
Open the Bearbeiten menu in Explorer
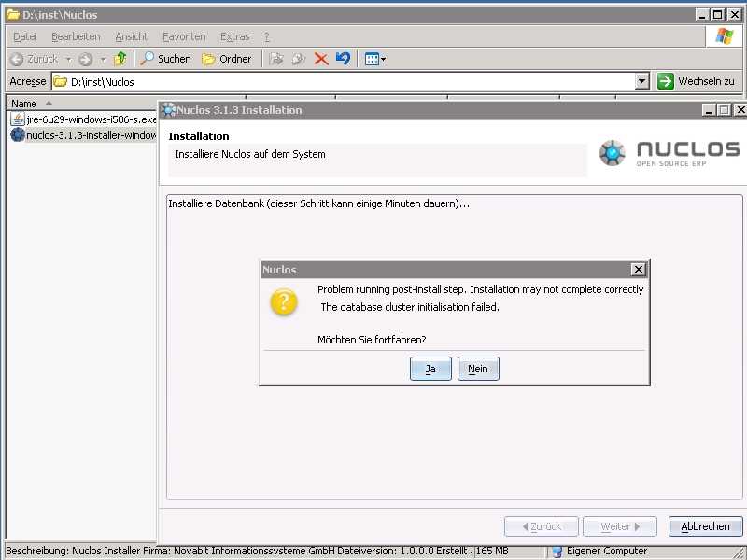coord(76,36)
